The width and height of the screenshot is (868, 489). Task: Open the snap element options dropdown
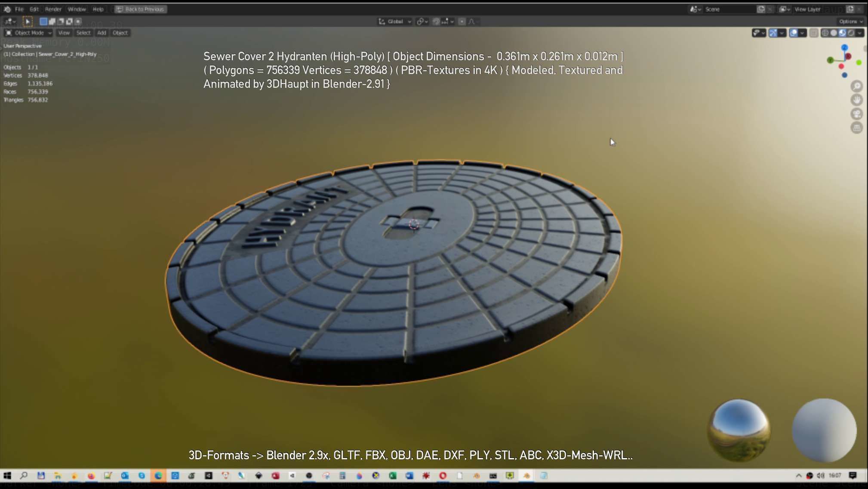click(x=448, y=22)
